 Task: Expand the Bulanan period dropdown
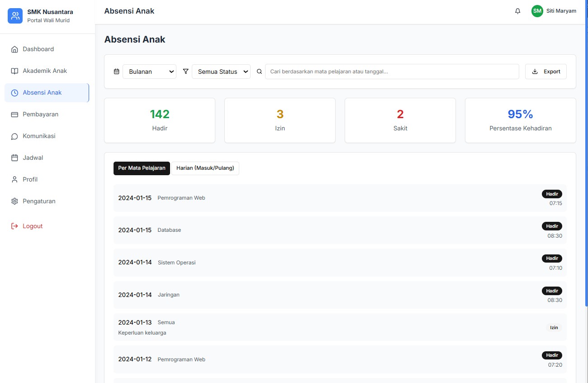pos(149,72)
